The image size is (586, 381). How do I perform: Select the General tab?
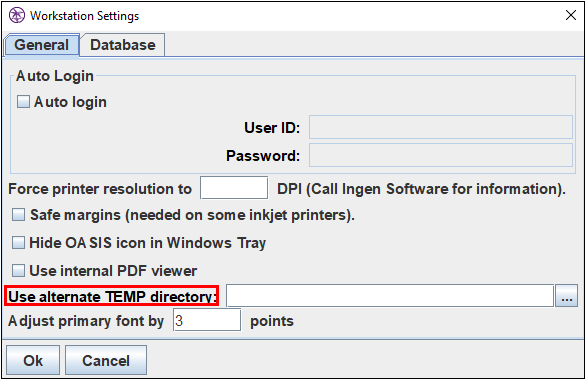tap(41, 45)
